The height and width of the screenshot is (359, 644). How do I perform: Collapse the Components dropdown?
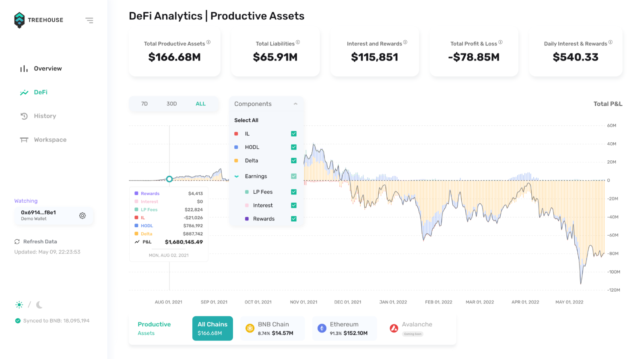295,104
